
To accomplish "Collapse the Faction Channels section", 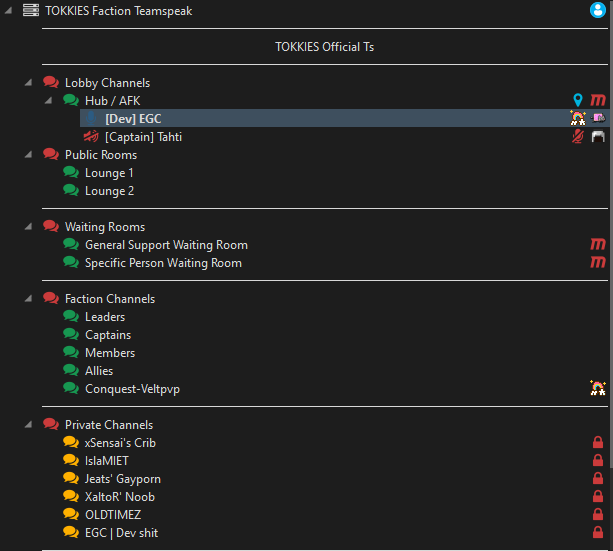I will tap(28, 299).
